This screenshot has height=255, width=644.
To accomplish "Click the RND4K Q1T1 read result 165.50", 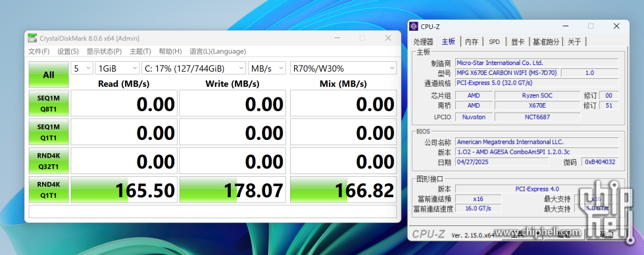I will pyautogui.click(x=124, y=190).
